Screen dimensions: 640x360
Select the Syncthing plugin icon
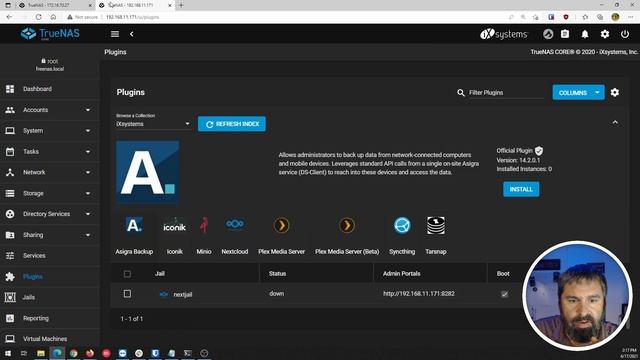coord(402,225)
